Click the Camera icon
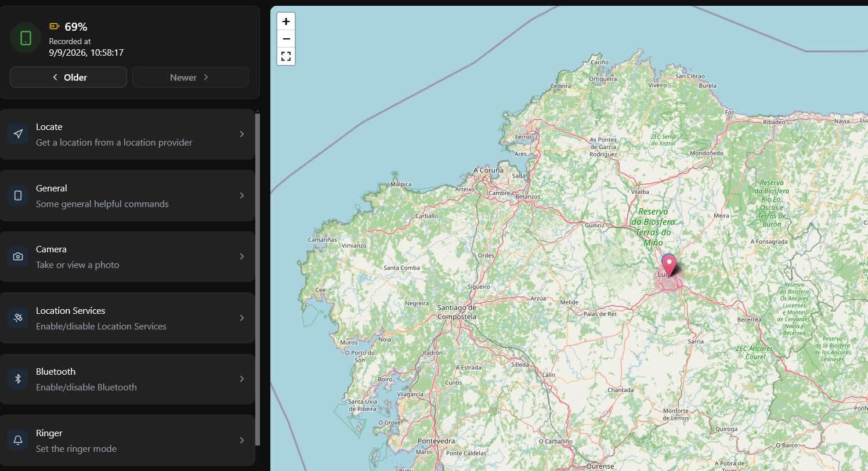 click(x=18, y=256)
